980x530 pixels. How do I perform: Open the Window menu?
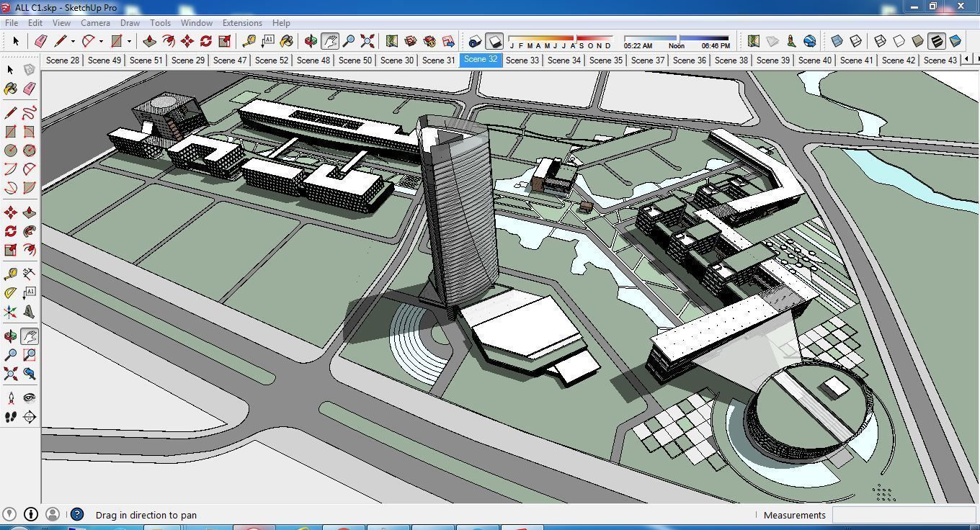tap(196, 23)
